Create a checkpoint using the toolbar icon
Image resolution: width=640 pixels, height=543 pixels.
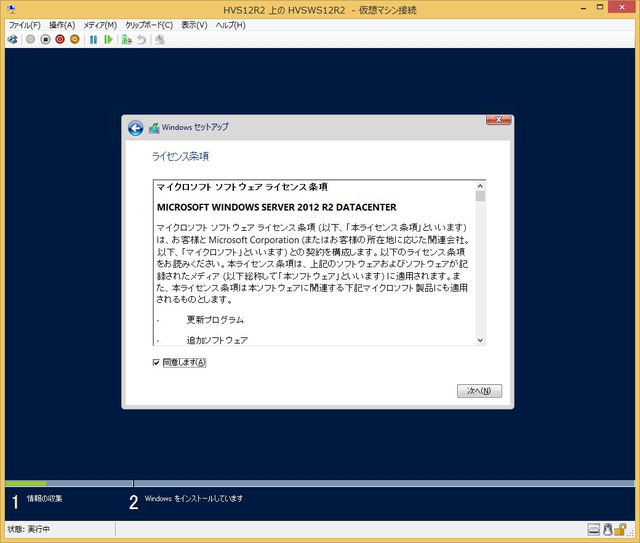tap(127, 40)
